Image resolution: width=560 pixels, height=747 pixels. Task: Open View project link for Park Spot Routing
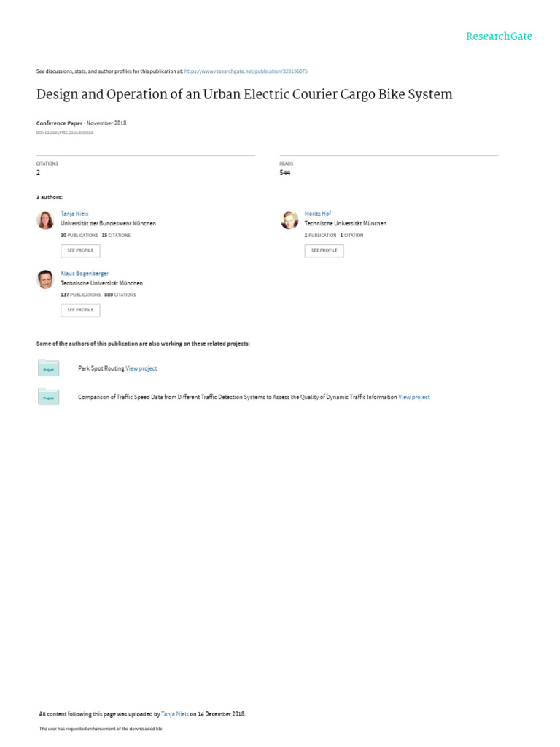141,368
